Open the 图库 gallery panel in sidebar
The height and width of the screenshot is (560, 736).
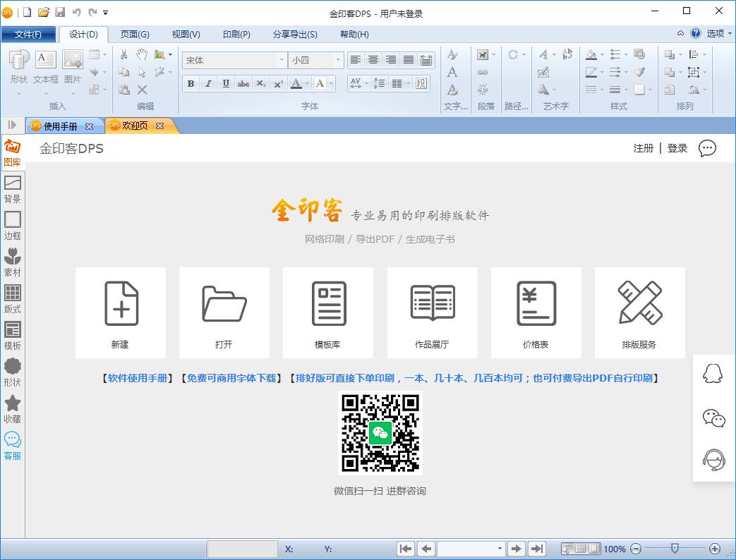coord(12,153)
